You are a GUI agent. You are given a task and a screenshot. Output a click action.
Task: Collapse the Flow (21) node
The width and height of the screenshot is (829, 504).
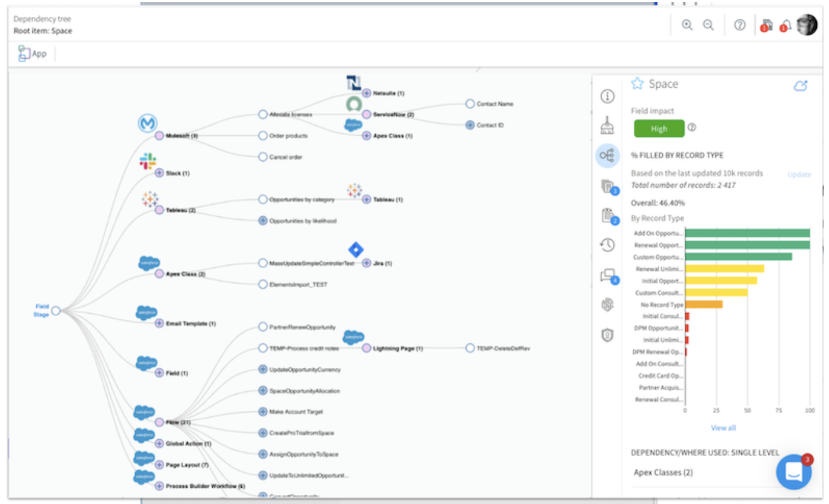[x=159, y=422]
